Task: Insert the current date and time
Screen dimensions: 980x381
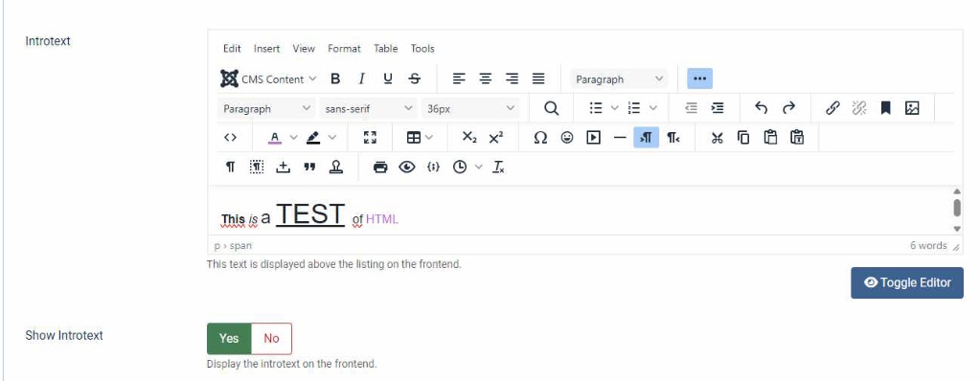Action: point(460,167)
